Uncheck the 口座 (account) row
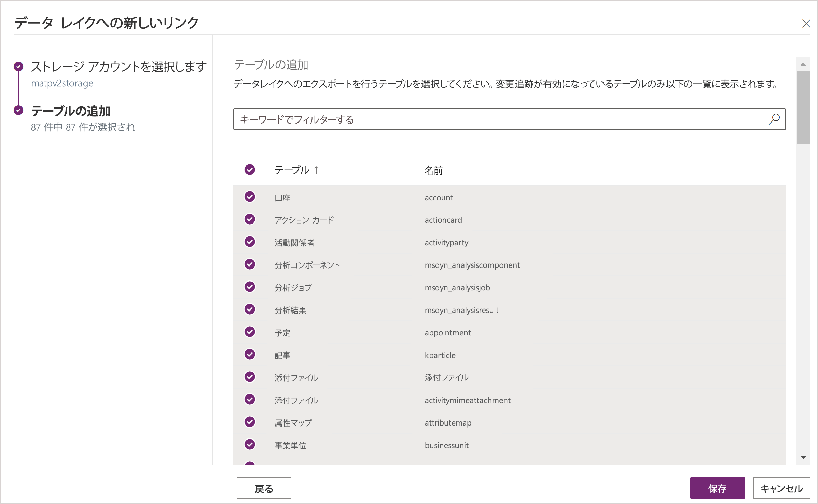818x504 pixels. 250,197
